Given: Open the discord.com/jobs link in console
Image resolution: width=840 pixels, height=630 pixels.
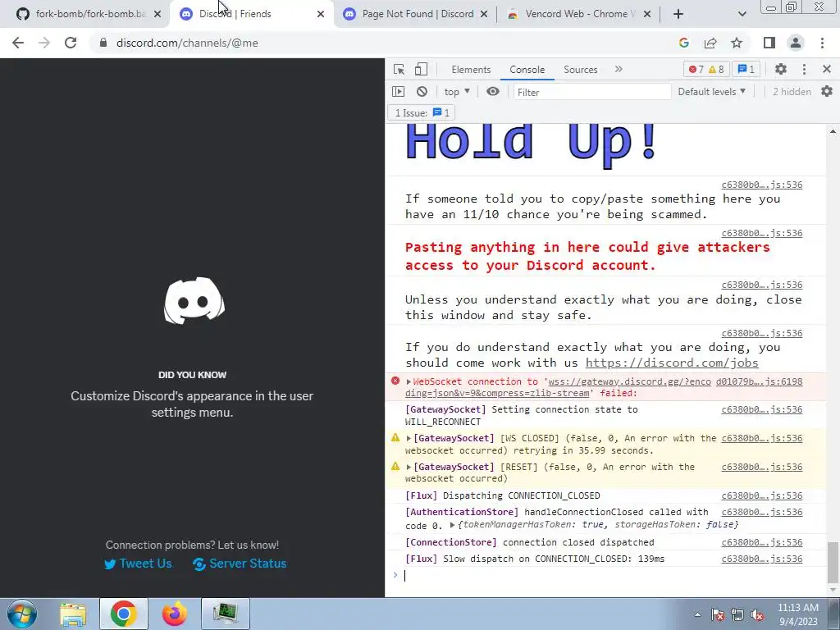Looking at the screenshot, I should pyautogui.click(x=672, y=363).
